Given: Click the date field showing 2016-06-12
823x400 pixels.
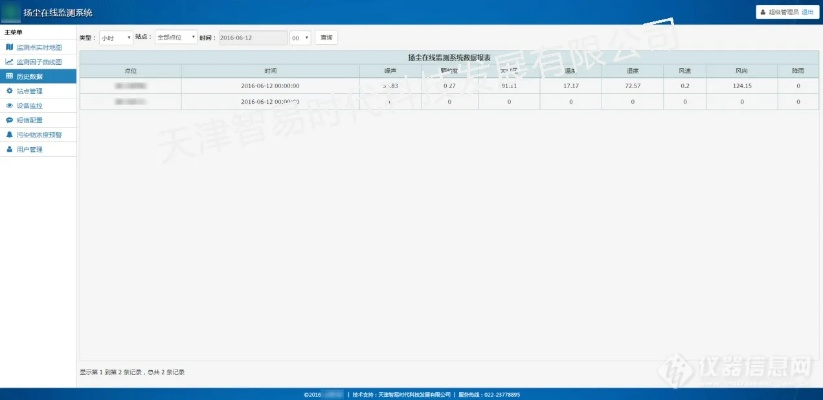Looking at the screenshot, I should pos(251,37).
